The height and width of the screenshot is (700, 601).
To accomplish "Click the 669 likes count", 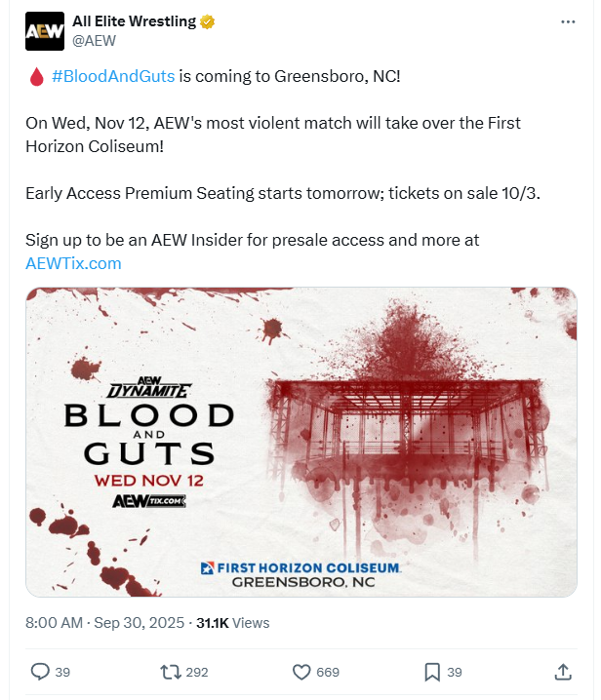I will point(328,672).
